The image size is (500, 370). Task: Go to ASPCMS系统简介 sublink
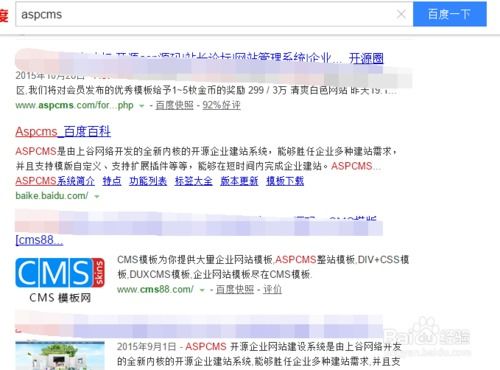point(55,181)
